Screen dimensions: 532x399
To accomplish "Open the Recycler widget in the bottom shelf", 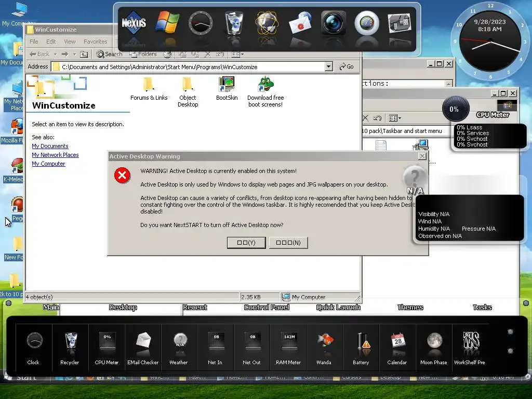I will (x=70, y=348).
